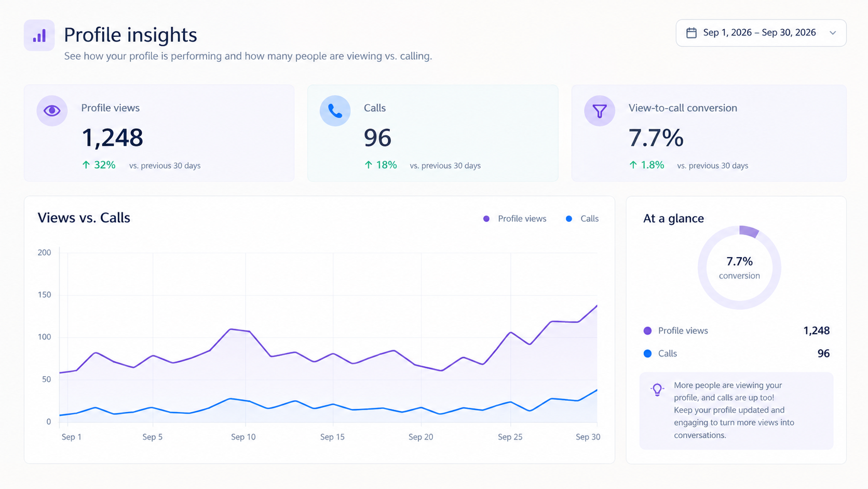Viewport: 868px width, 489px height.
Task: Click the 32% change on Profile views card
Action: click(x=105, y=165)
